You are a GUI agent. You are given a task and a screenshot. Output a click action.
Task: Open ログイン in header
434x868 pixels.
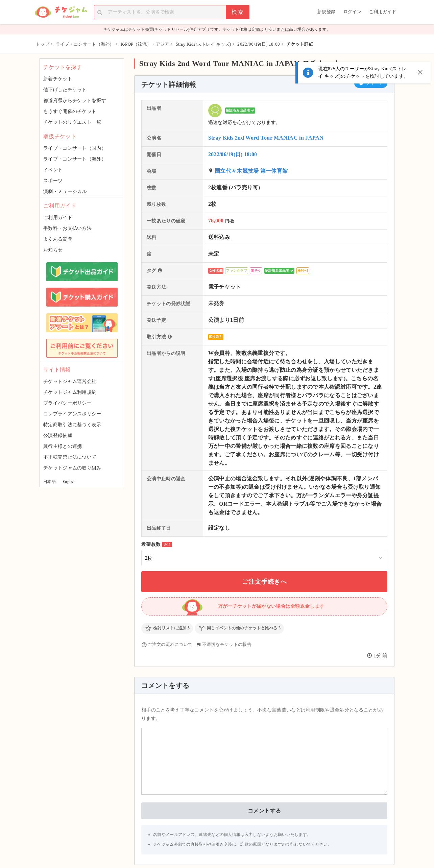[x=352, y=12]
